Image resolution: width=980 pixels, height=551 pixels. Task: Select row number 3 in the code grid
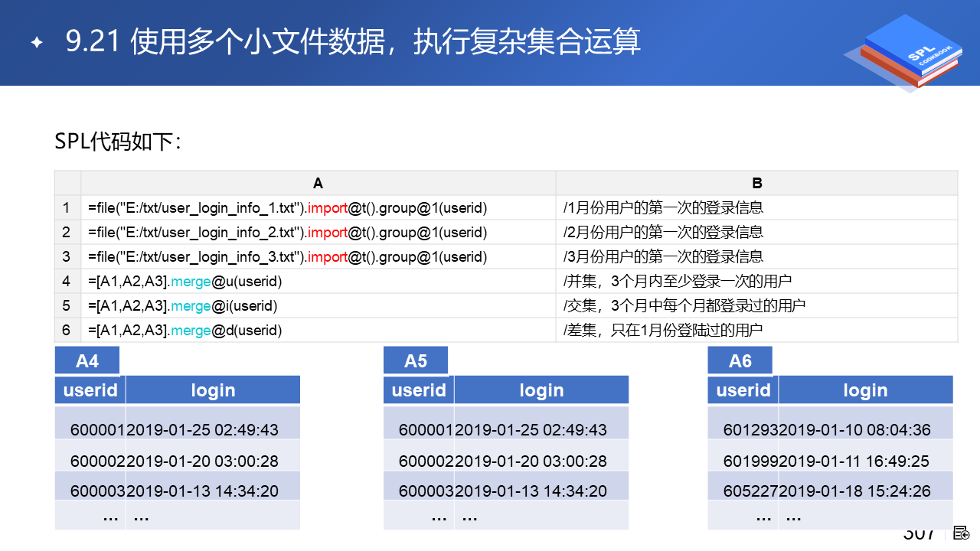click(67, 256)
